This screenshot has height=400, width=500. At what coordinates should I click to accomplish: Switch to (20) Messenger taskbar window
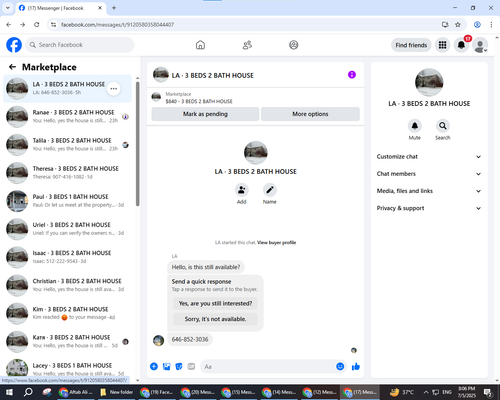[198, 392]
